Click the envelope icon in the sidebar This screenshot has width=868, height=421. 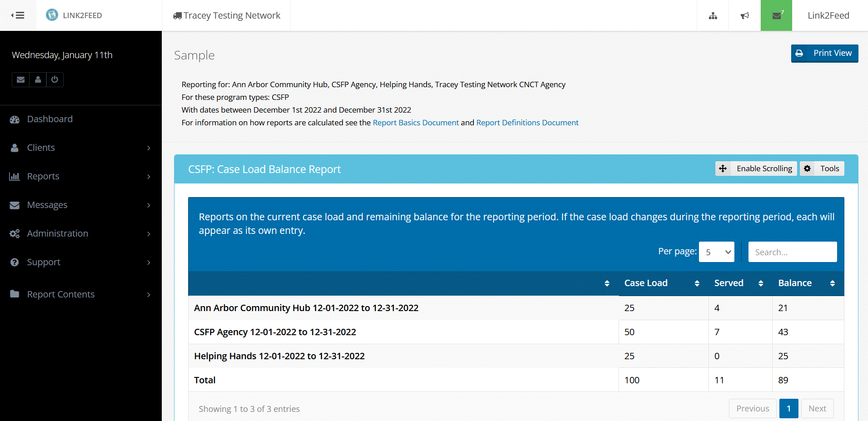[20, 79]
